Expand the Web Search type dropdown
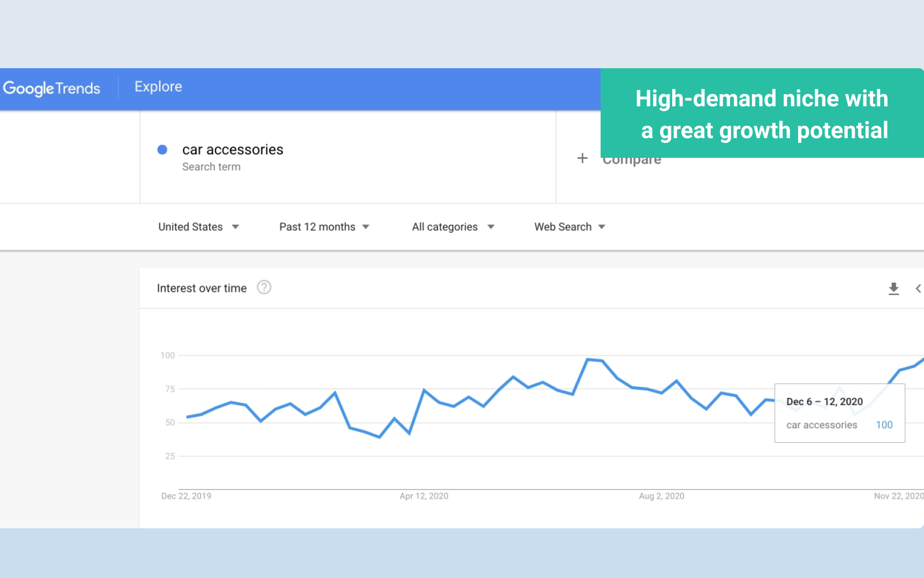The image size is (924, 578). tap(569, 227)
